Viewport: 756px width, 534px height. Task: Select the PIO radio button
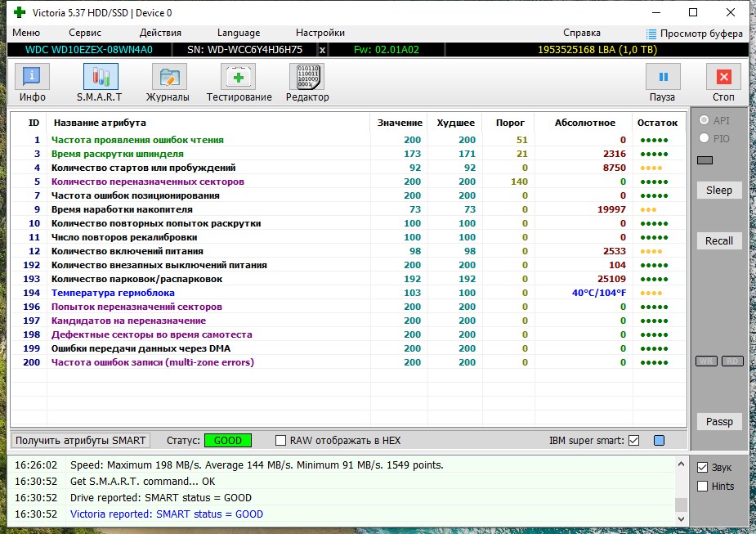(x=704, y=138)
